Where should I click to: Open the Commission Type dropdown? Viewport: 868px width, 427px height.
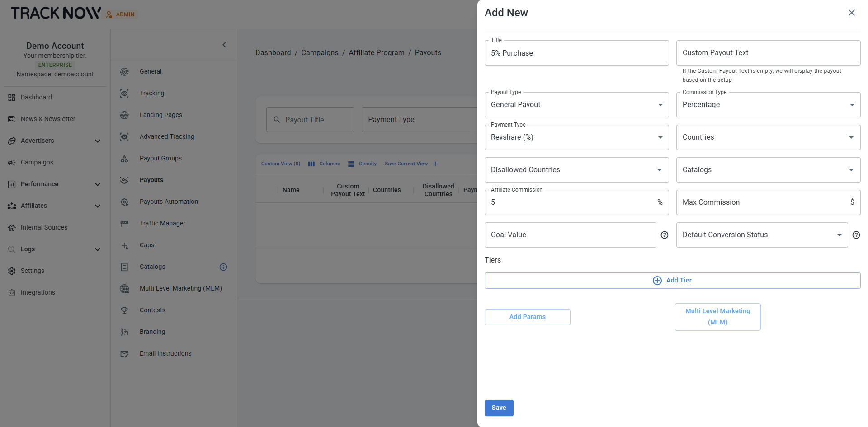pos(768,105)
